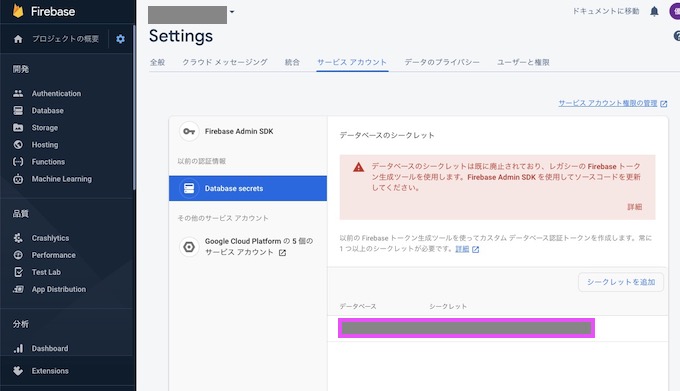Open サービス アカウント権限の管理 link
The image size is (680, 391).
(x=608, y=103)
